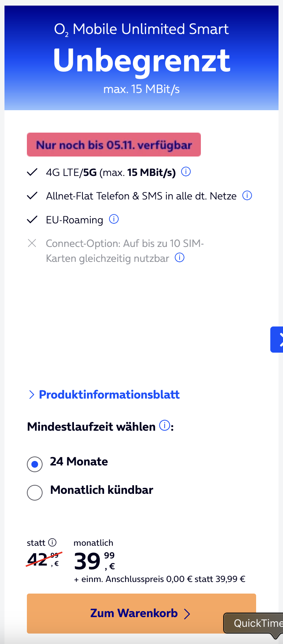Click info icon beside Mindestlaufzeit wählen

(164, 425)
